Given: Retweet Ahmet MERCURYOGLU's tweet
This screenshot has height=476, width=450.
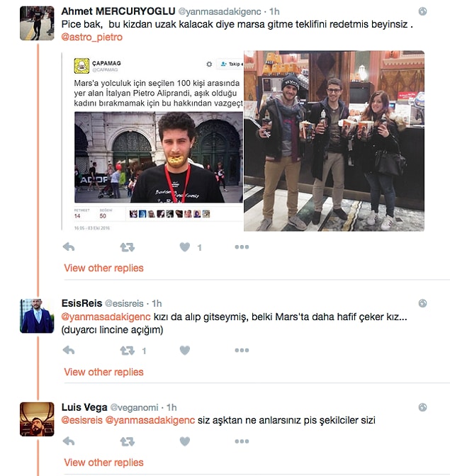Looking at the screenshot, I should 128,247.
